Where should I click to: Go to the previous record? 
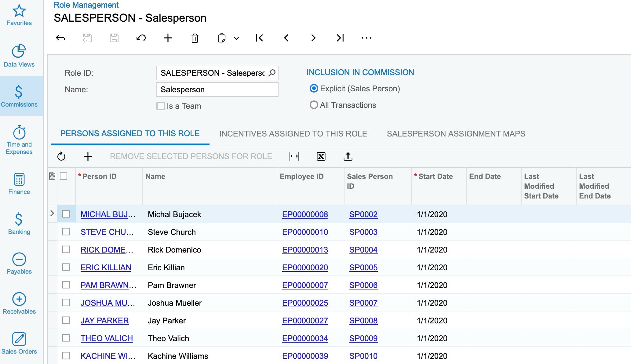286,38
